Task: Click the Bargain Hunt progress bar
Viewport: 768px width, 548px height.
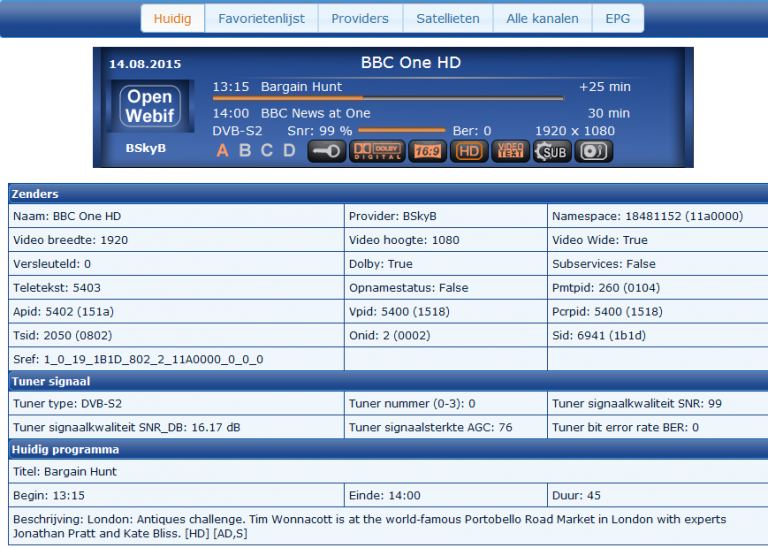Action: coord(420,98)
